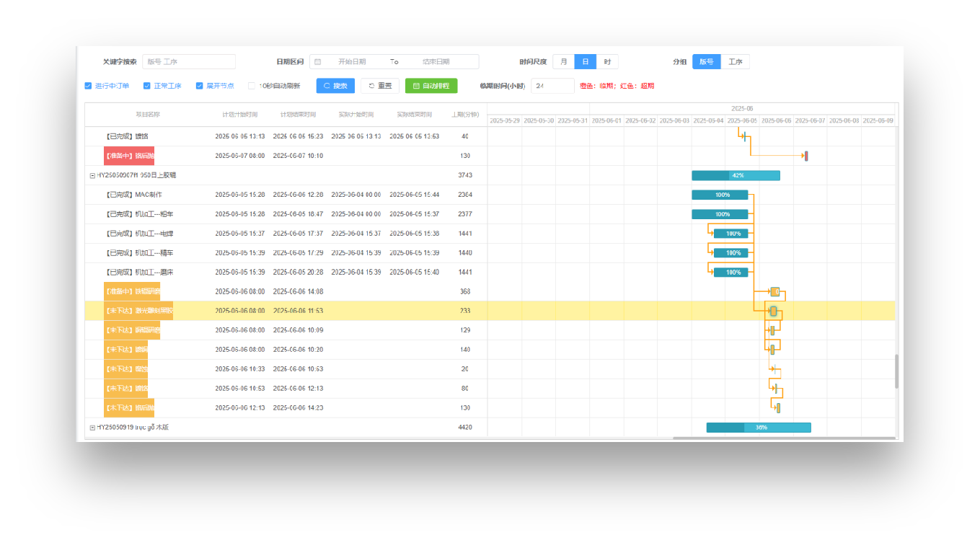980x548 pixels.
Task: Click the magnifier icon on the 搜索 button
Action: pyautogui.click(x=327, y=86)
